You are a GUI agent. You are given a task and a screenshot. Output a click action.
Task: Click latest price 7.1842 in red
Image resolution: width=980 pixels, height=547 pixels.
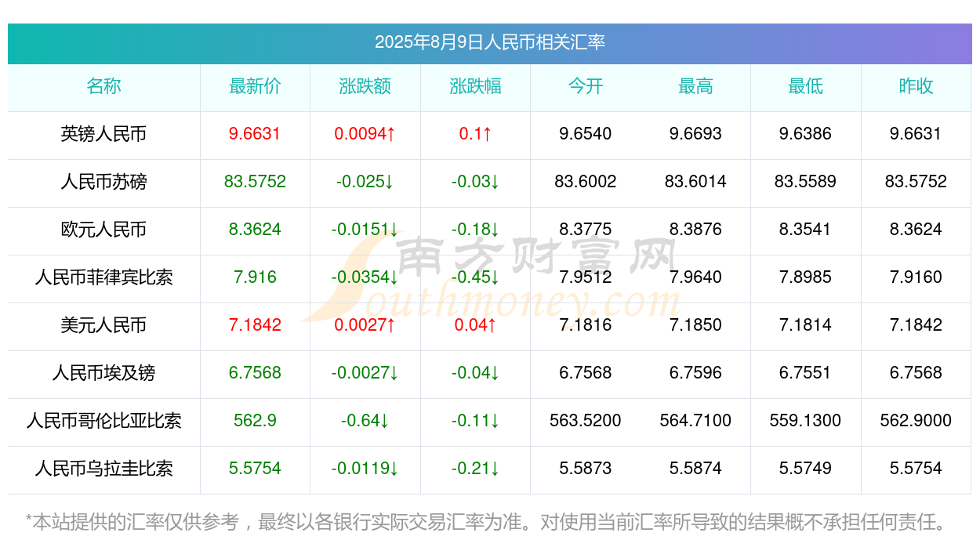point(255,325)
